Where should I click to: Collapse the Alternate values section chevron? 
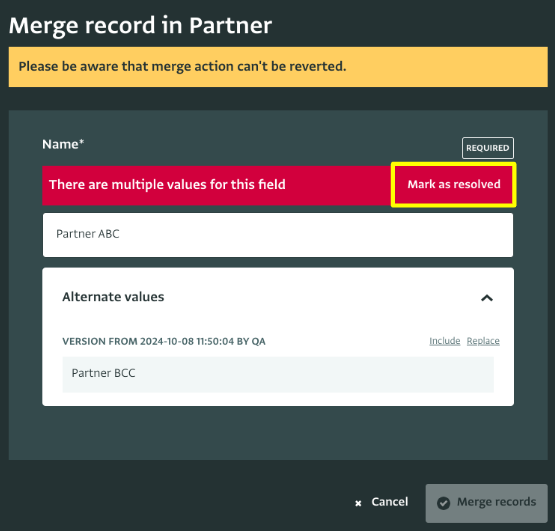[487, 298]
